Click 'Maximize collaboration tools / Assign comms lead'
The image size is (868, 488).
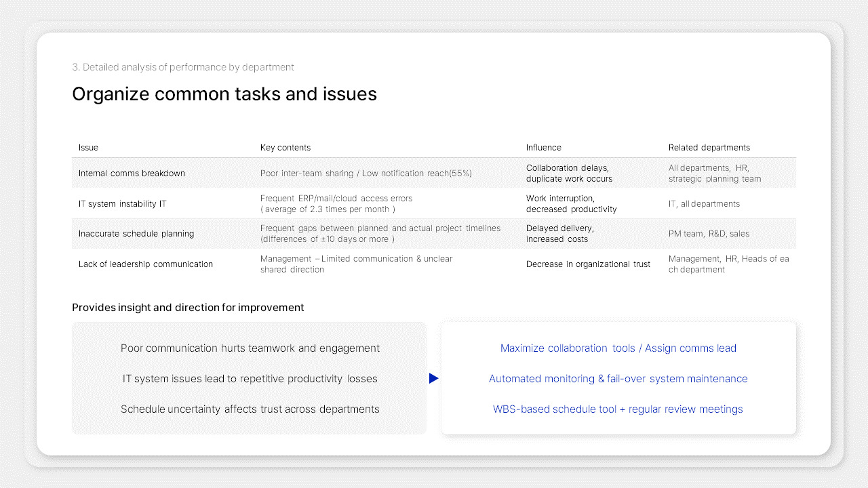pyautogui.click(x=618, y=348)
